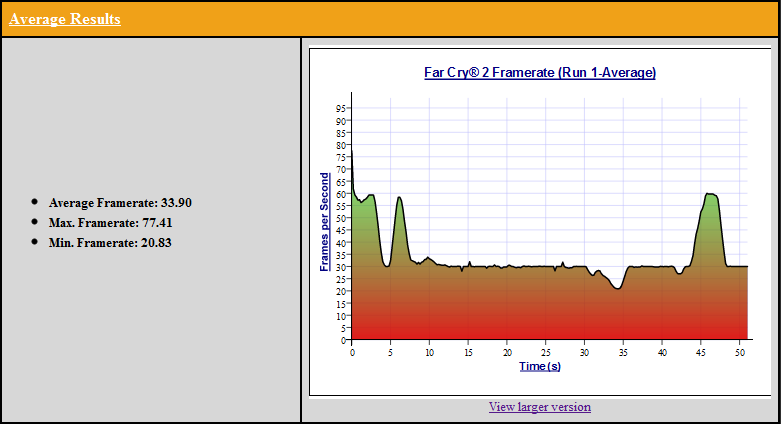
Task: Click the Average Results header link
Action: pos(65,19)
